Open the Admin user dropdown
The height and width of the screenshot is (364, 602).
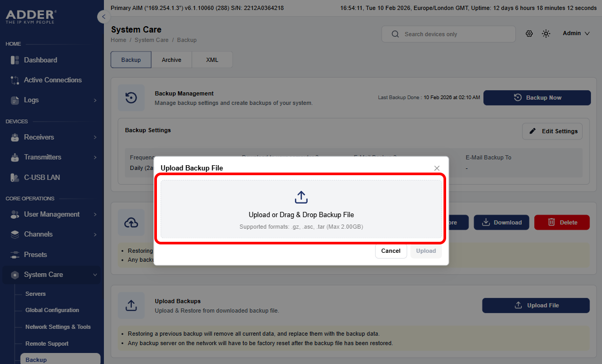(x=576, y=34)
